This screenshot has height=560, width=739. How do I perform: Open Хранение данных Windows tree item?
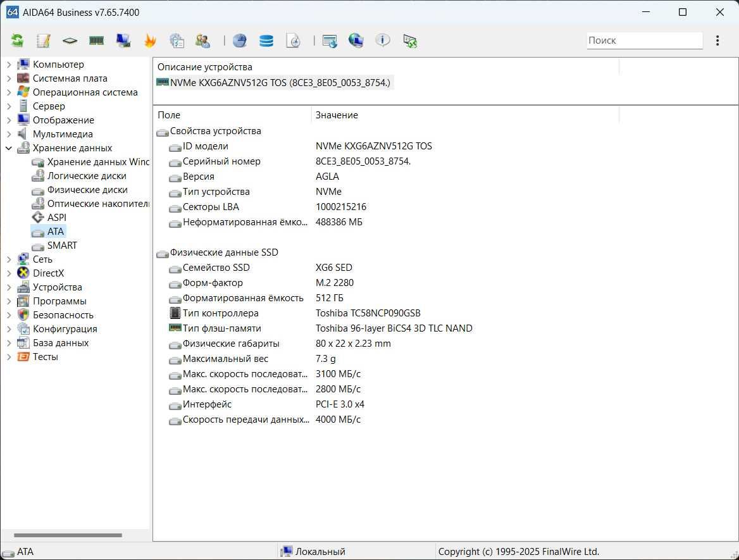point(98,162)
